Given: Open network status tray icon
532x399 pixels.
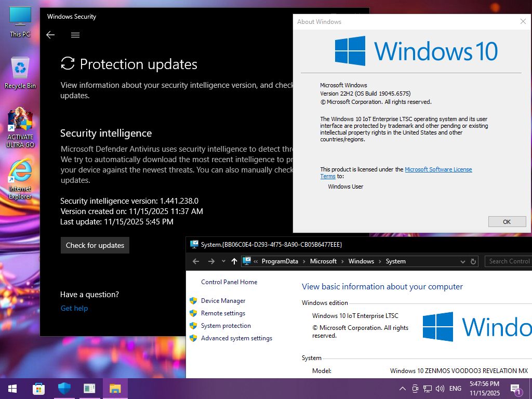Looking at the screenshot, I should pyautogui.click(x=427, y=389).
